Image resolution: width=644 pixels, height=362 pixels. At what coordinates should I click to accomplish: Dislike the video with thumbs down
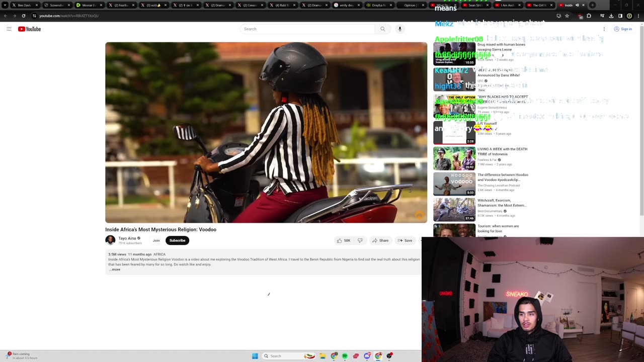360,240
